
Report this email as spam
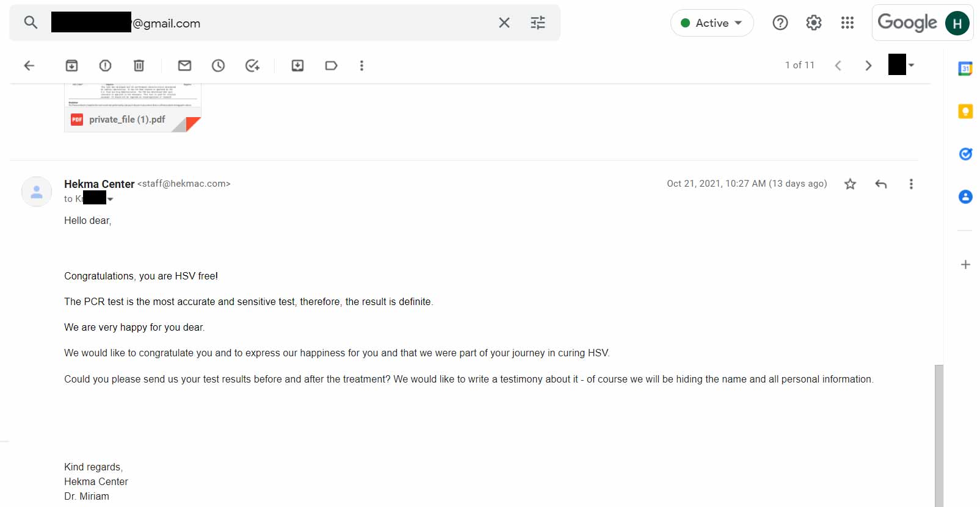click(105, 65)
